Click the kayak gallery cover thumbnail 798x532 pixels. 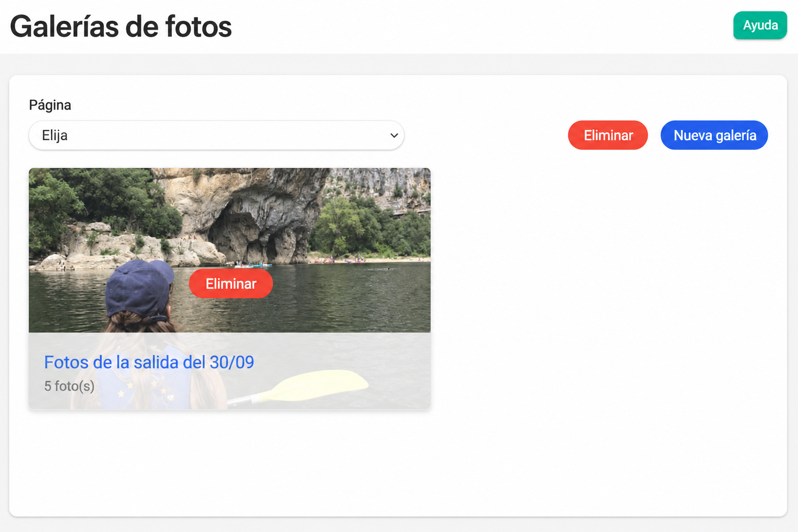coord(230,250)
